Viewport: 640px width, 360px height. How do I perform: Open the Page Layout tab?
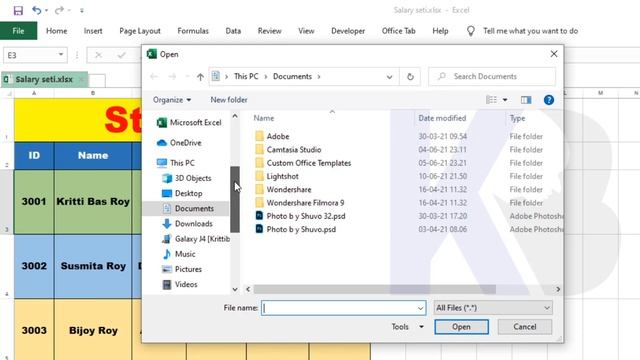pyautogui.click(x=140, y=31)
